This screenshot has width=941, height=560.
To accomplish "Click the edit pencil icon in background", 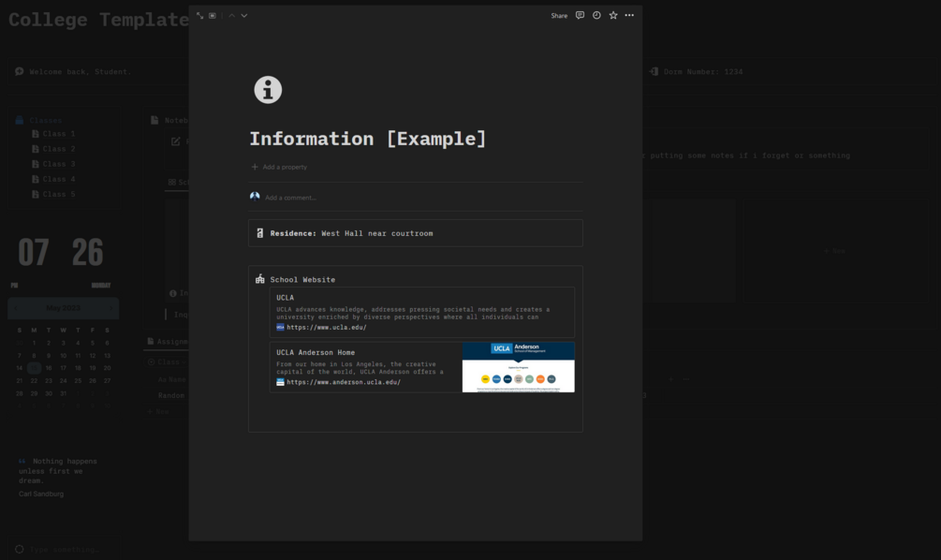I will click(176, 141).
